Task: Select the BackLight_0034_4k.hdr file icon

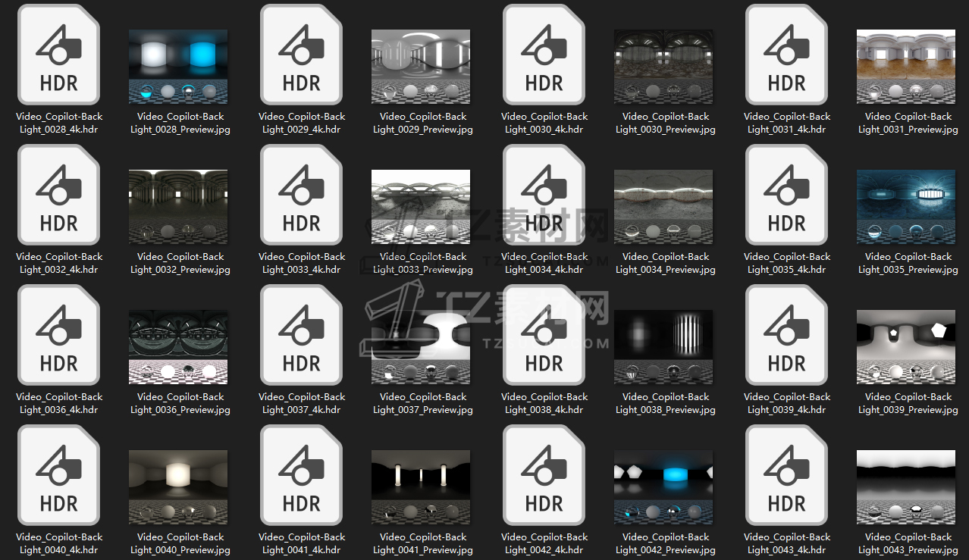Action: (x=544, y=195)
